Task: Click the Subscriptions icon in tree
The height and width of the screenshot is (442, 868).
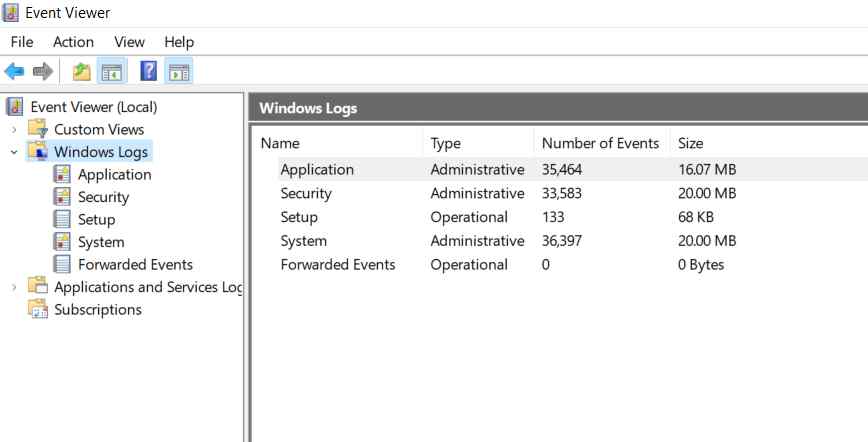Action: [38, 309]
